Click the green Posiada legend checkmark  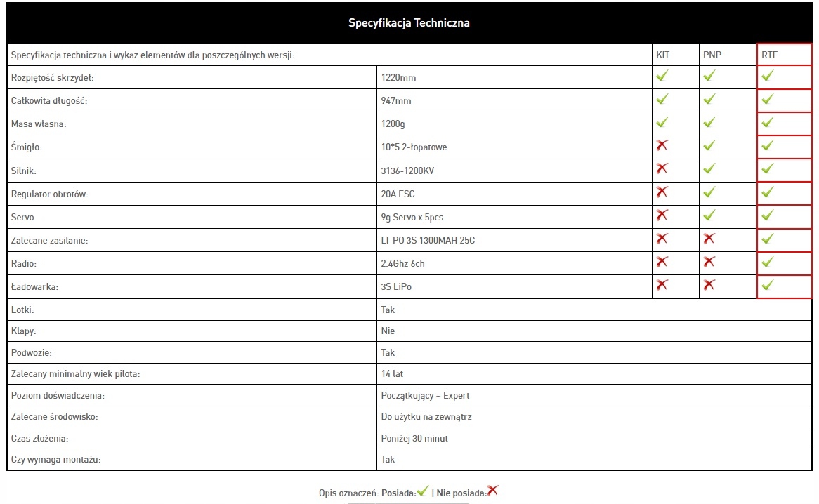point(422,491)
